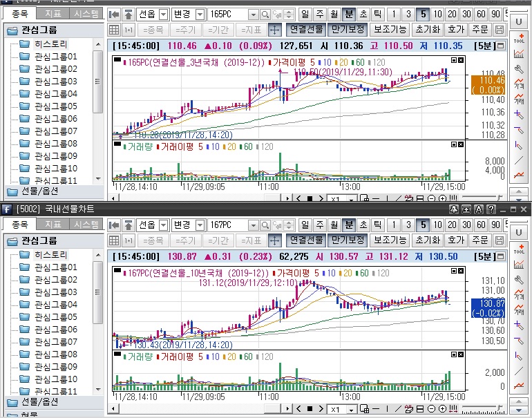
Task: Open the 167PC symbol code dropdown
Action: [253, 225]
